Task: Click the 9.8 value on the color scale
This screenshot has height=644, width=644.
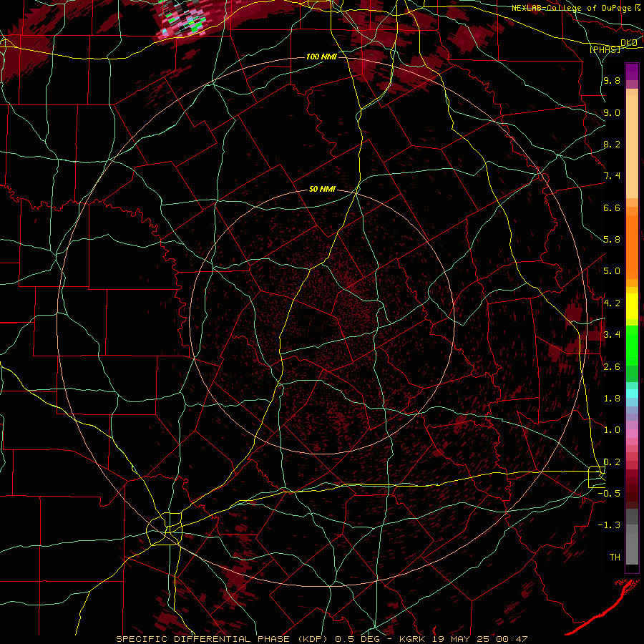Action: point(612,80)
